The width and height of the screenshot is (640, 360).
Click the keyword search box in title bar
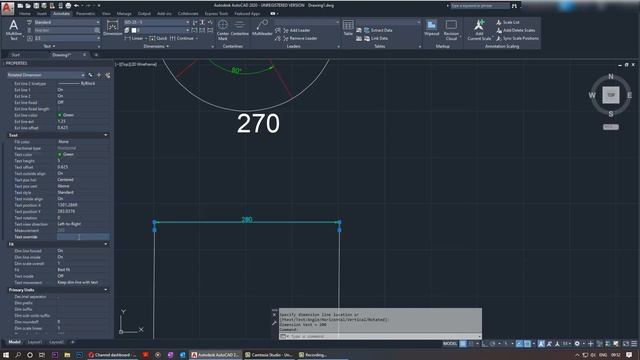coord(479,6)
